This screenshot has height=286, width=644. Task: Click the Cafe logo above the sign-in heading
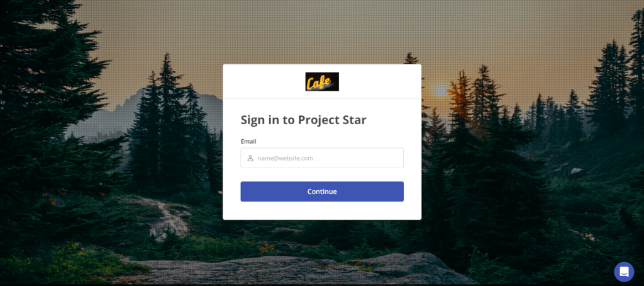322,81
